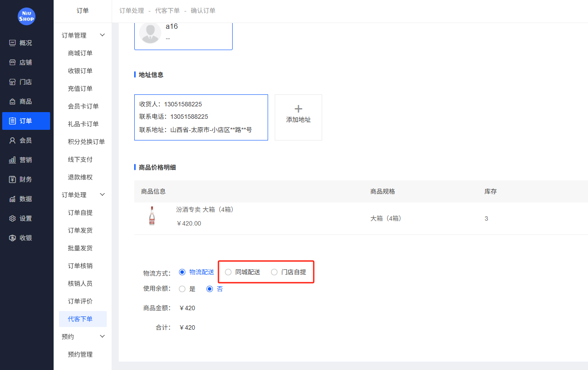Select the 营销 marketing sidebar icon
The height and width of the screenshot is (370, 588).
pyautogui.click(x=26, y=160)
